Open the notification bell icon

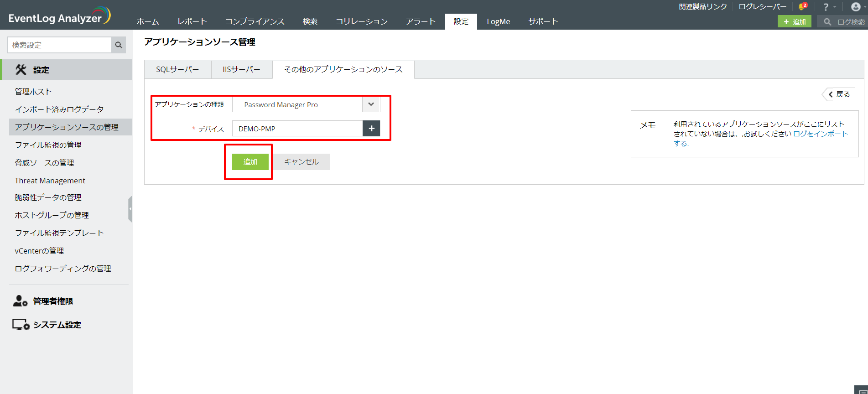[802, 6]
